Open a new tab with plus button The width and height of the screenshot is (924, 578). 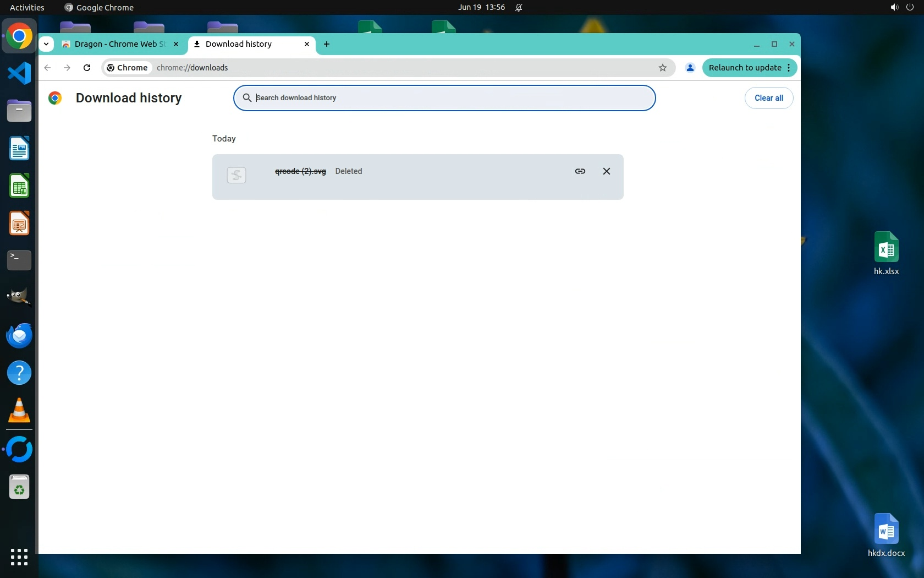[x=327, y=44]
